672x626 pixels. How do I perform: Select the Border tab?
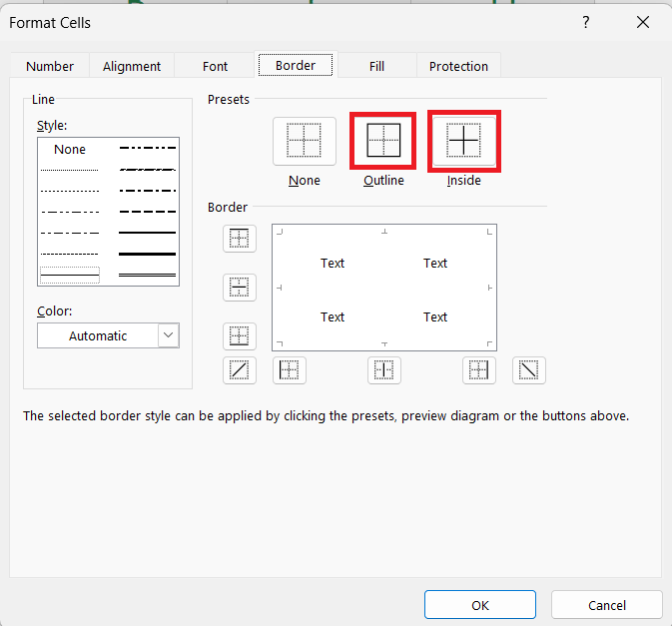(x=296, y=65)
